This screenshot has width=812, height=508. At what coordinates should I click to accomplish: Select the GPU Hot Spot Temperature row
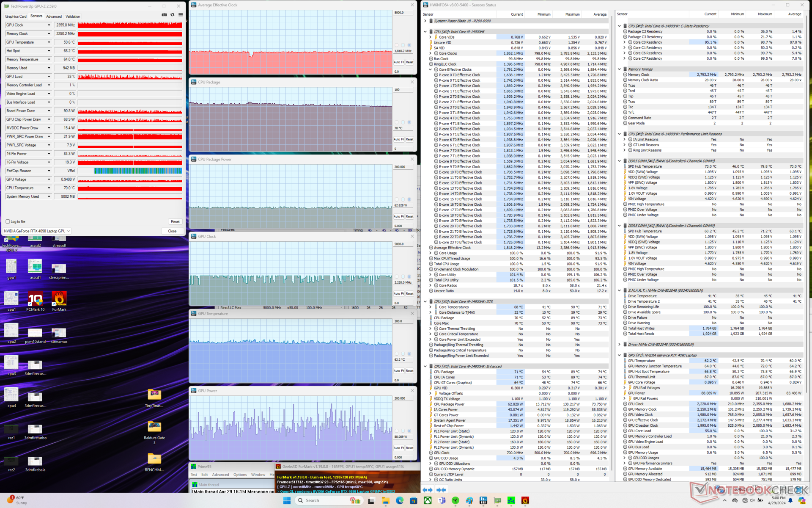point(712,372)
